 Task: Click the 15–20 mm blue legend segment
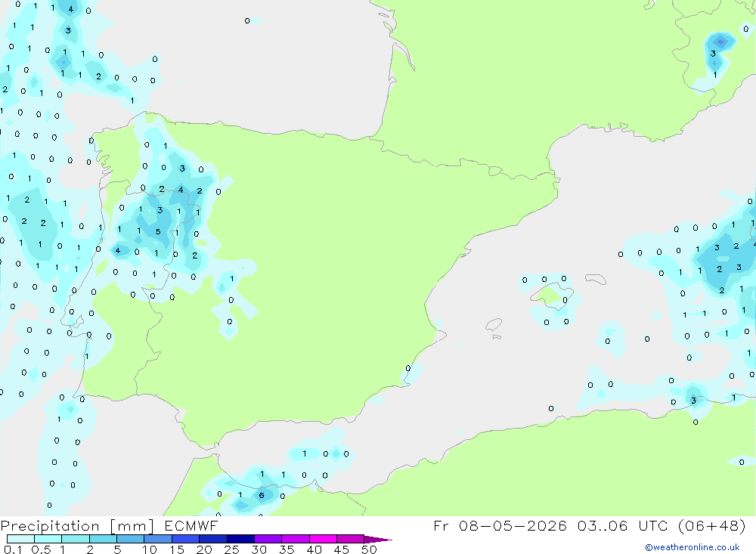(x=186, y=539)
